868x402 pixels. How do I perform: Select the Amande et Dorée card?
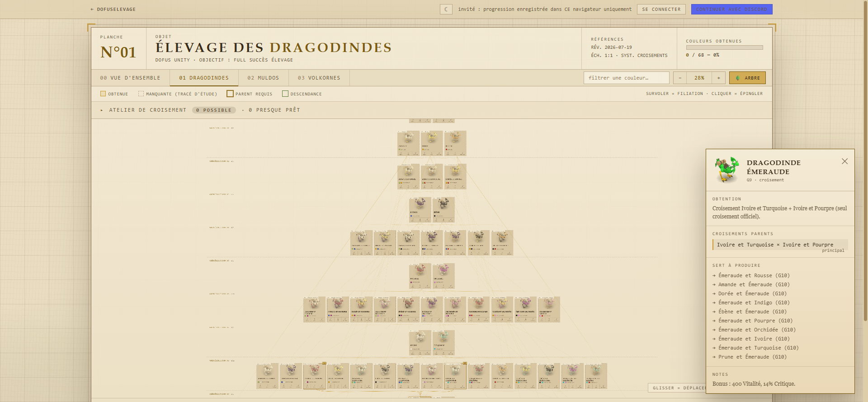(408, 176)
